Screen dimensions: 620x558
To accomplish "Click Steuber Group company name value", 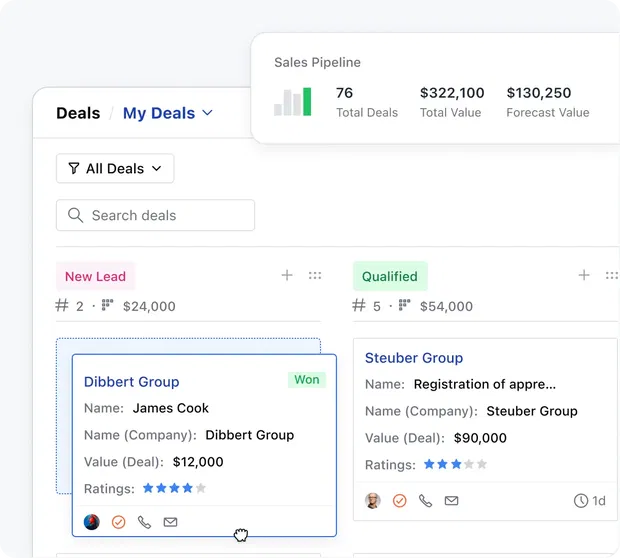I will (x=532, y=411).
